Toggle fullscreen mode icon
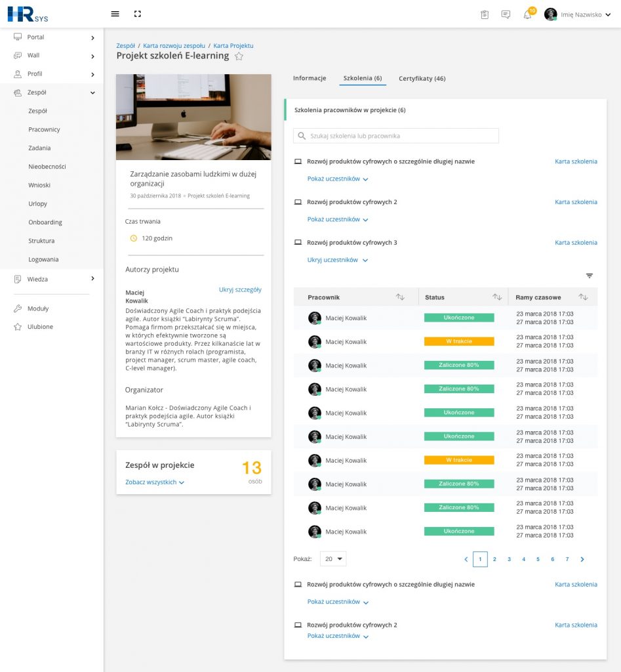Image resolution: width=621 pixels, height=672 pixels. (x=138, y=14)
